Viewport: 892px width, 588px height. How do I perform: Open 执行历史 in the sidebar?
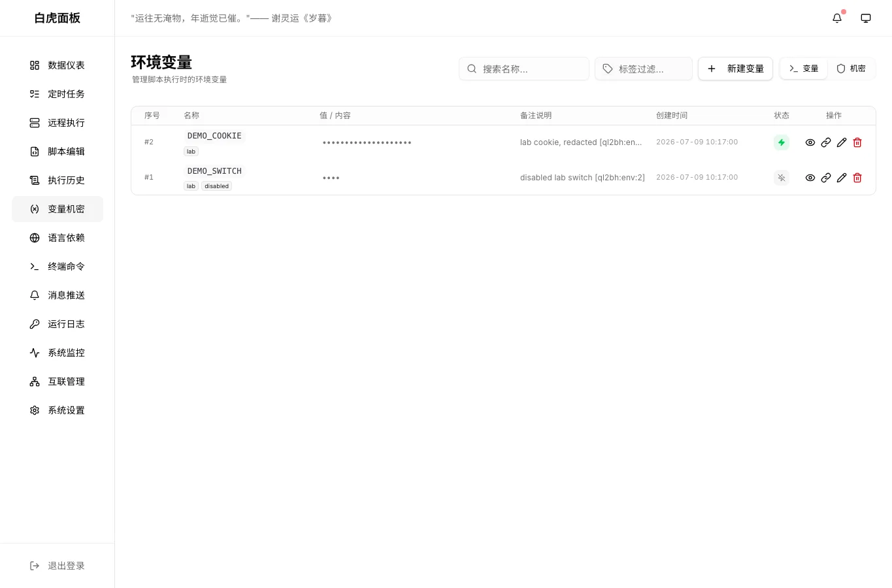tap(58, 180)
